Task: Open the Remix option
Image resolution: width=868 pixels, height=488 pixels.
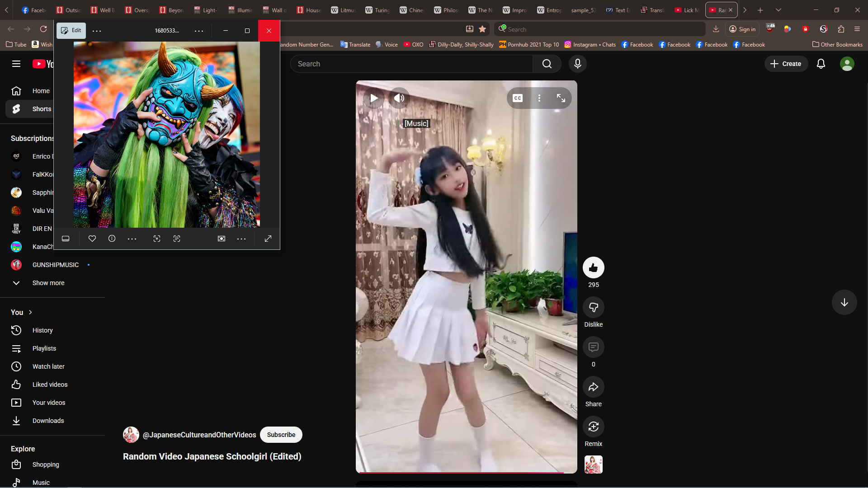Action: coord(593,427)
